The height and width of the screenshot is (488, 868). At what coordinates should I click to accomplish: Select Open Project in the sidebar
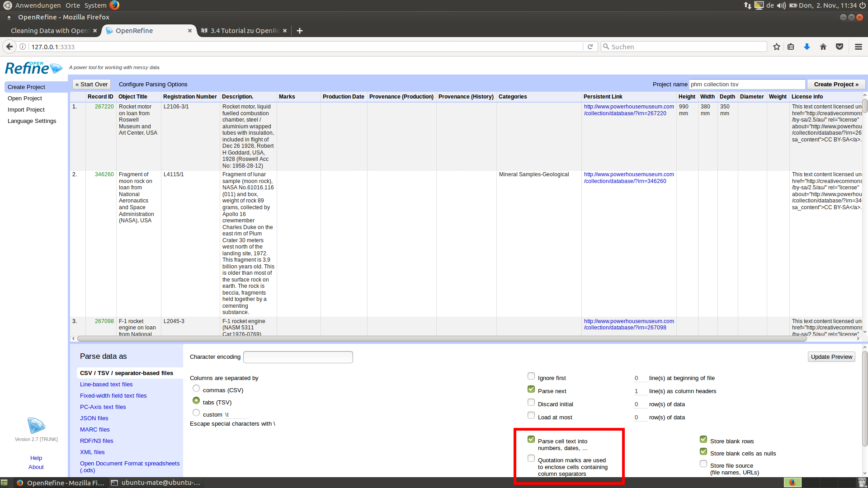click(x=25, y=99)
